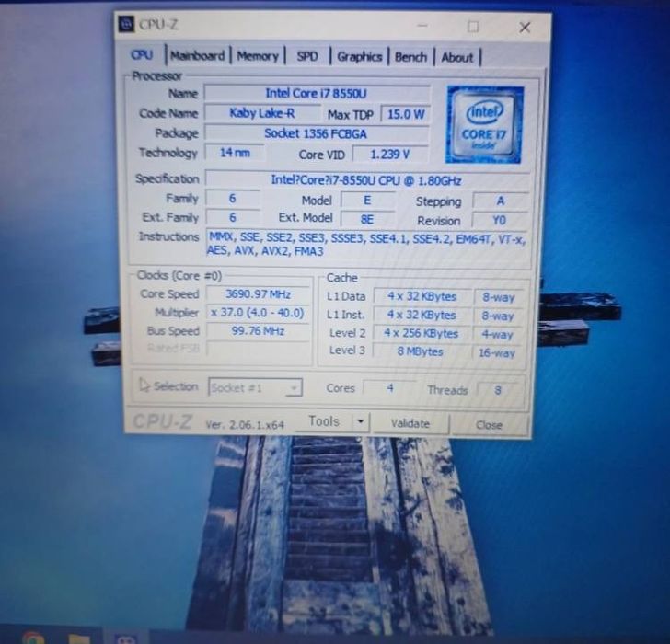The image size is (670, 644).
Task: Click the bus speed value '99.76 MHz'
Action: click(x=258, y=331)
